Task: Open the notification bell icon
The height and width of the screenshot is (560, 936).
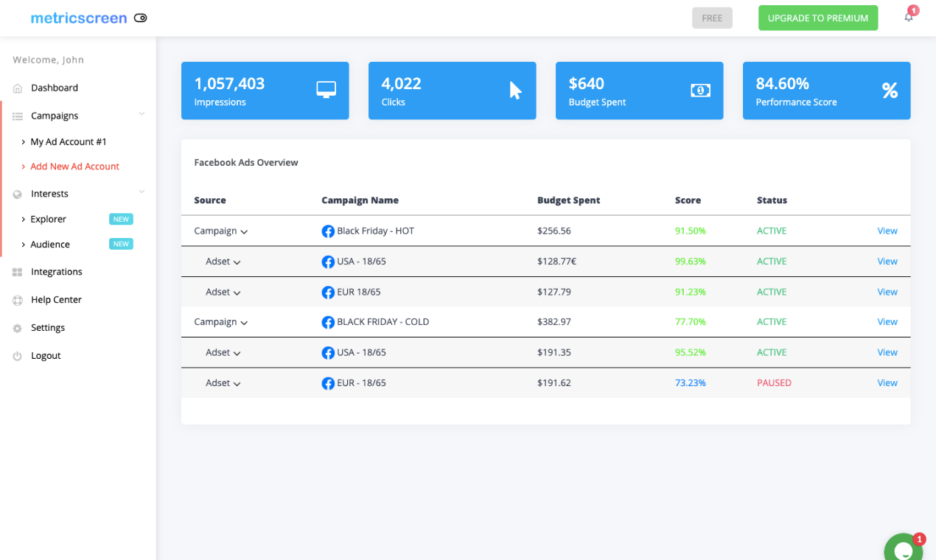Action: click(x=909, y=17)
